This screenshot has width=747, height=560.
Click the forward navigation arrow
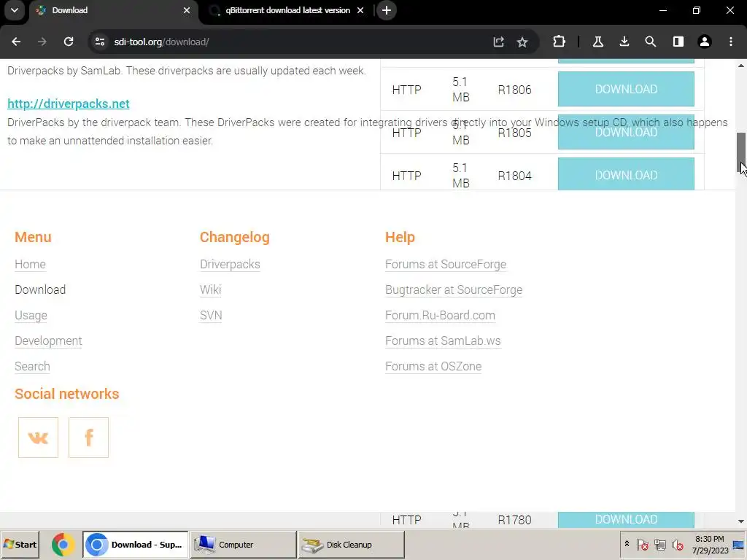coord(42,42)
